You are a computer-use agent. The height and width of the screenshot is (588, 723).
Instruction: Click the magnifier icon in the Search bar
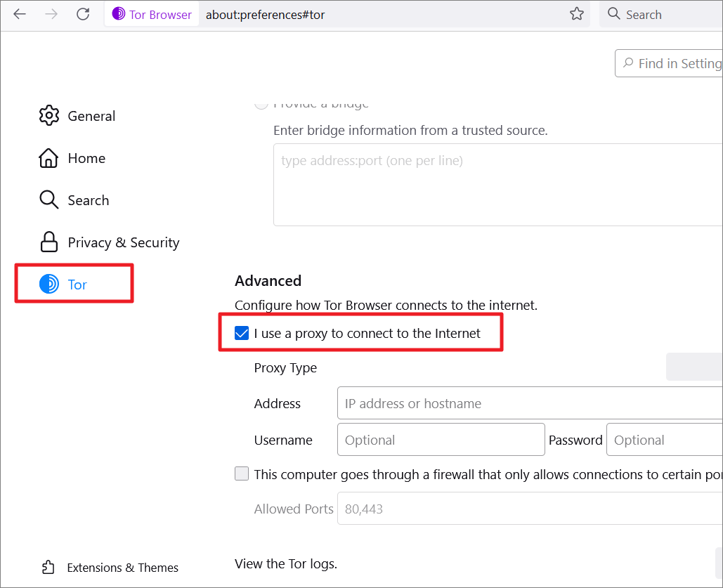(x=613, y=13)
